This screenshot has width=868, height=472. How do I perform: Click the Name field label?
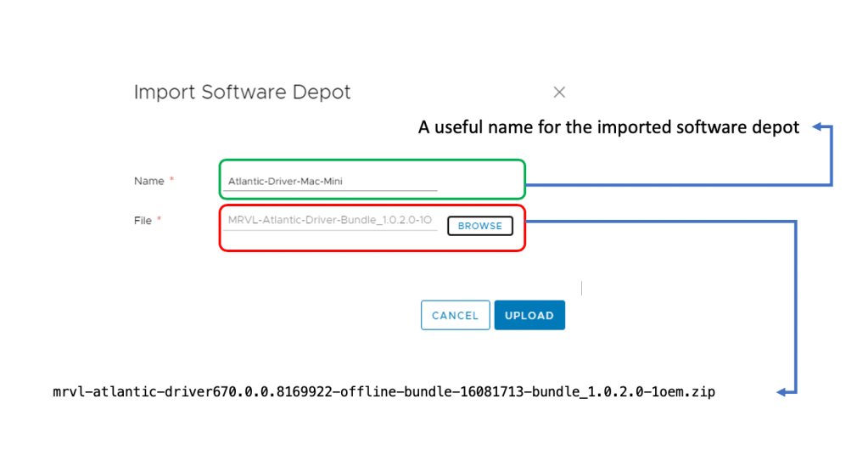click(x=148, y=181)
